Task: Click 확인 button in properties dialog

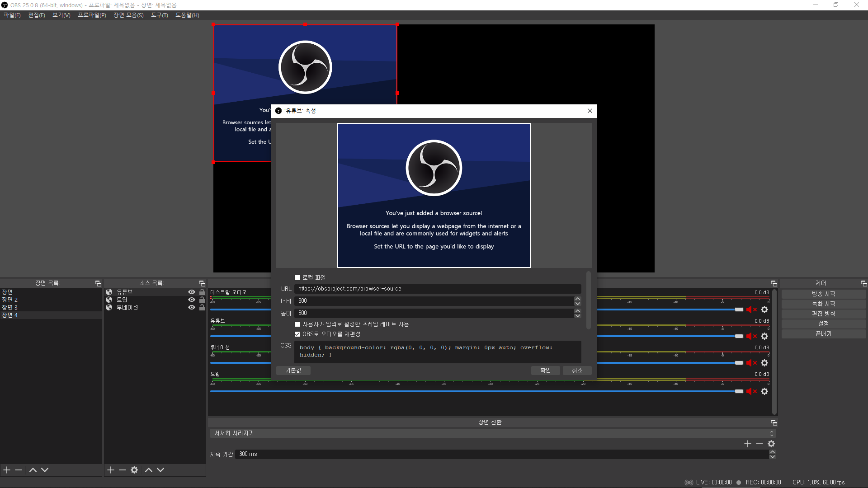Action: click(x=545, y=370)
